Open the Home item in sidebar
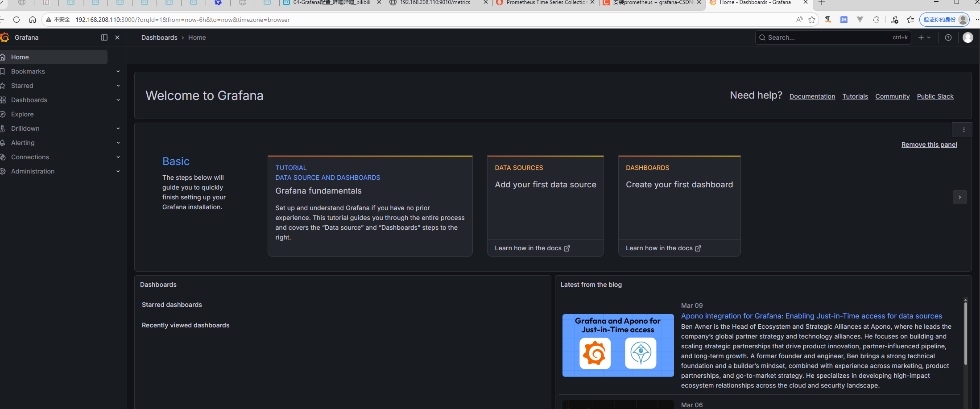 point(54,57)
